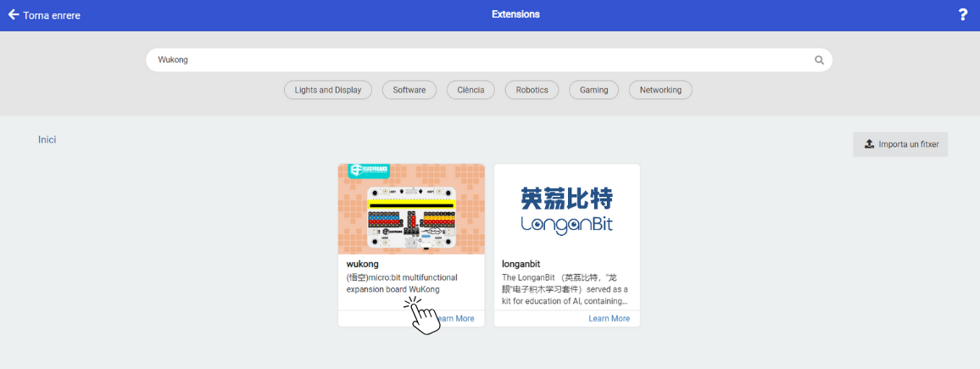Filter by the Lights and Display tag

(327, 90)
